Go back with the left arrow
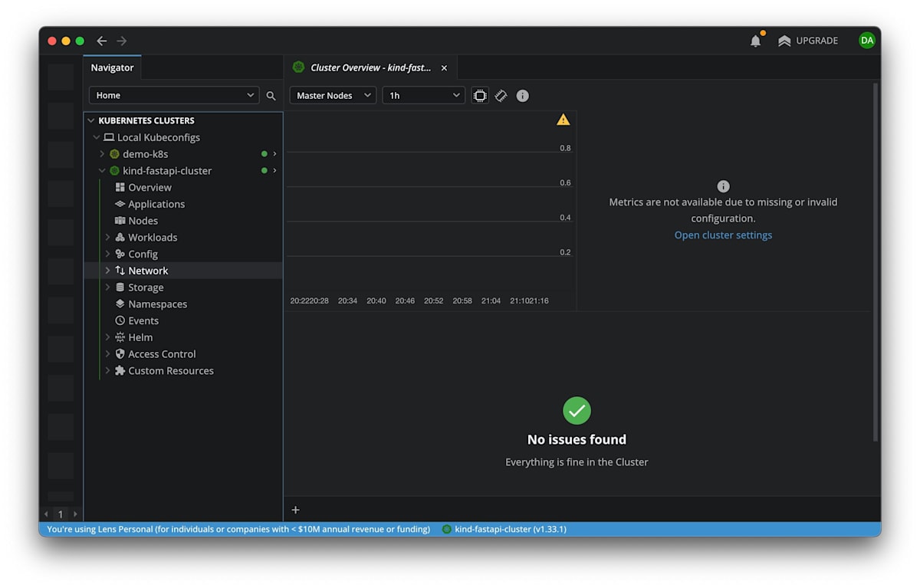Viewport: 920px width, 588px height. 102,41
